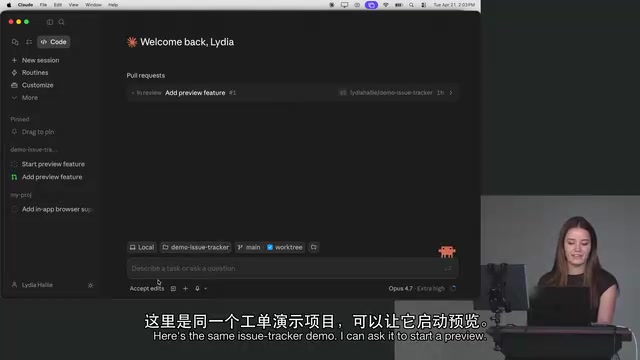Click the Drag to pin placeholder
This screenshot has height=360, width=640.
(x=38, y=132)
